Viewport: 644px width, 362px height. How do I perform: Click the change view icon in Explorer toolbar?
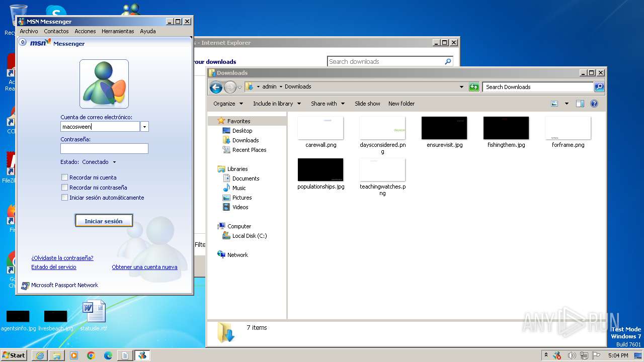(x=554, y=104)
